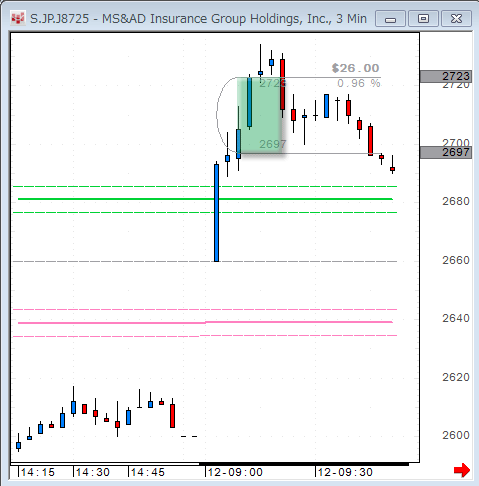The height and width of the screenshot is (486, 479).
Task: Click the 2600 label on the price axis
Action: click(456, 435)
